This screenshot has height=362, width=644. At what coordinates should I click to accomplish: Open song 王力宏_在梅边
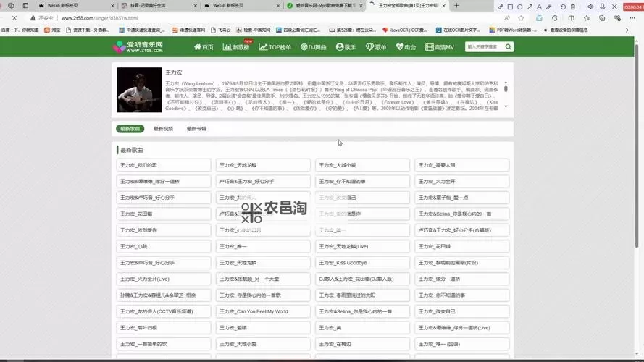click(x=362, y=344)
